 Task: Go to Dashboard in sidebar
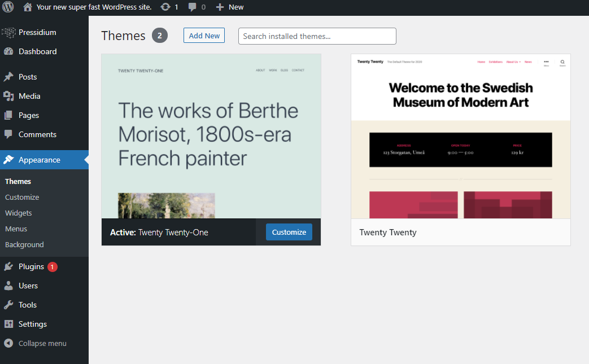(x=38, y=51)
